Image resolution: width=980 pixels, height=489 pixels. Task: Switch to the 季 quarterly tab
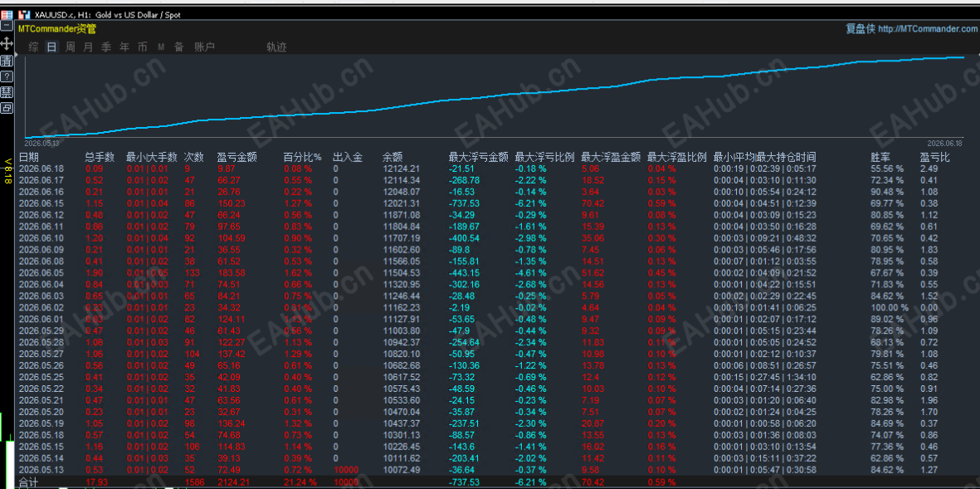click(106, 46)
